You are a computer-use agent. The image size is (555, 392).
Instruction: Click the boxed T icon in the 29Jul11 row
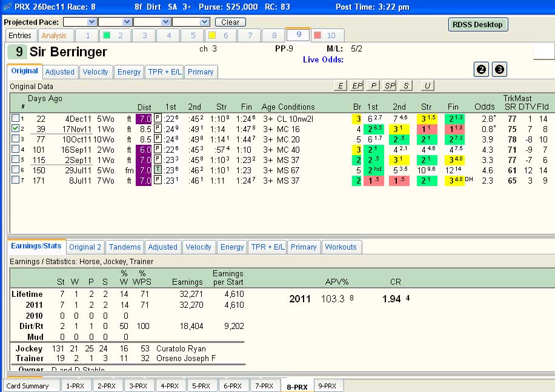point(158,170)
